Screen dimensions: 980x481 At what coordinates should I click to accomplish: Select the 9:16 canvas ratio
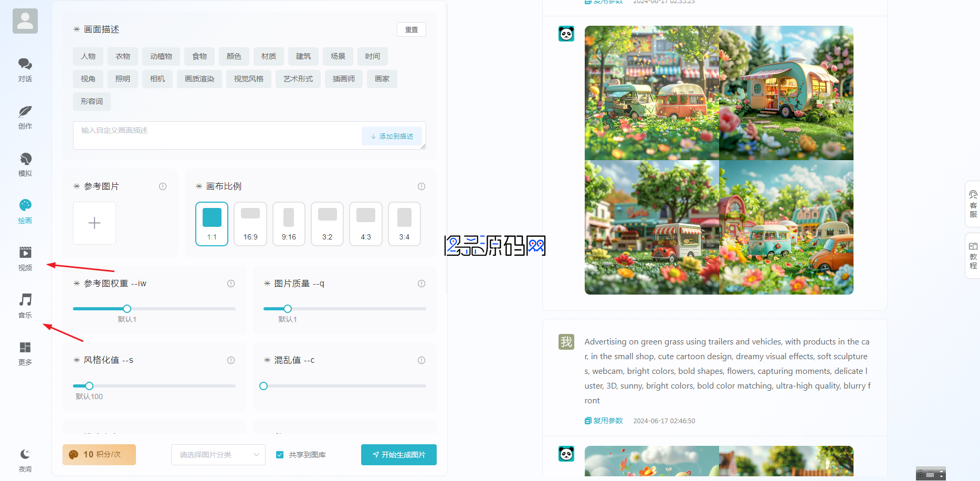pos(289,224)
